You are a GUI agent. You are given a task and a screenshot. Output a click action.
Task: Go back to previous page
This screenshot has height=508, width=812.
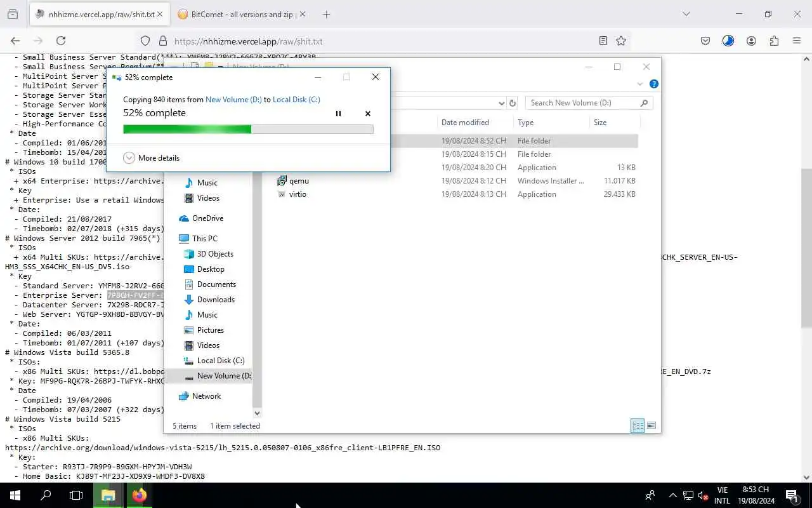(15, 41)
